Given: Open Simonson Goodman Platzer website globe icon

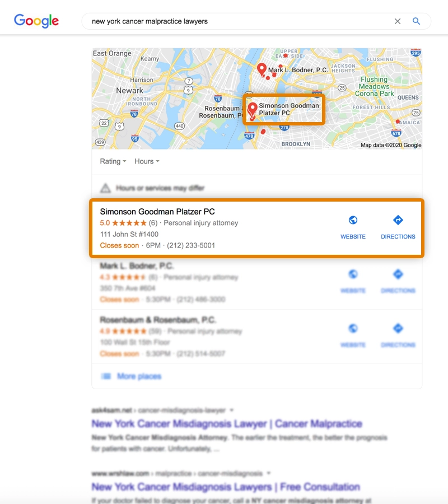Looking at the screenshot, I should (x=353, y=221).
